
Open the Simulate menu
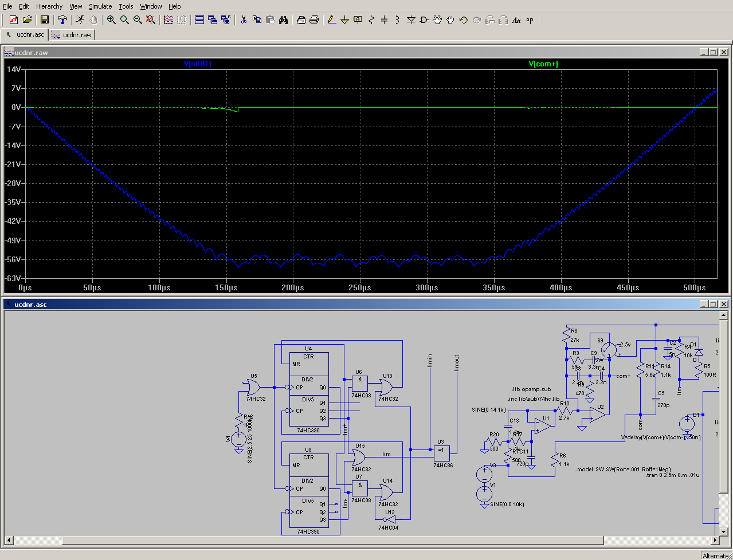(100, 6)
